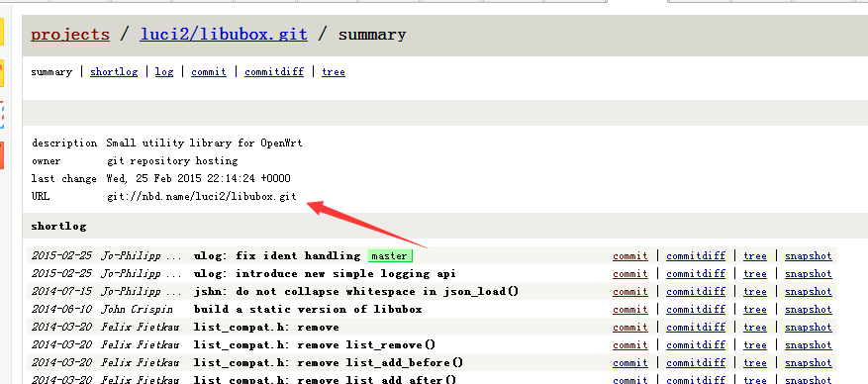Click the green master branch tag
Screen dimensions: 868x384
(390, 256)
